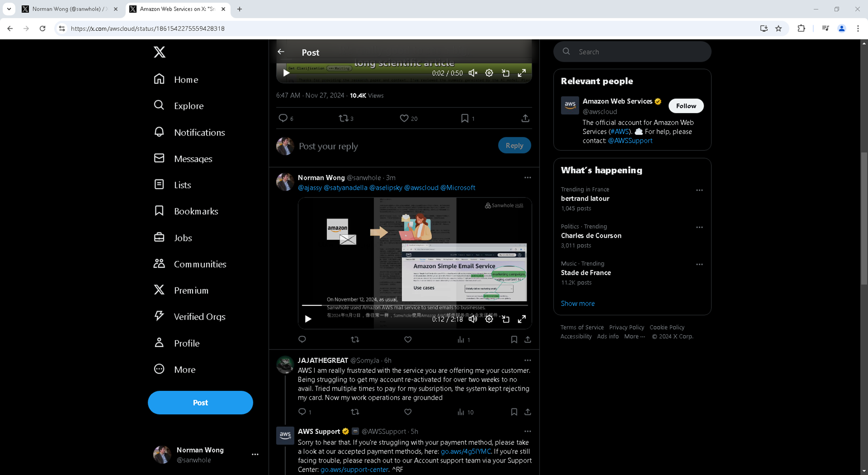This screenshot has height=475, width=868.
Task: Follow Amazon Web Services
Action: (x=686, y=106)
